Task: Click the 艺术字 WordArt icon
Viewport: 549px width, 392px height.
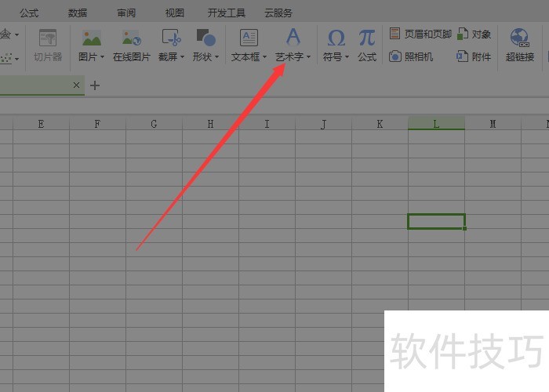Action: tap(293, 37)
